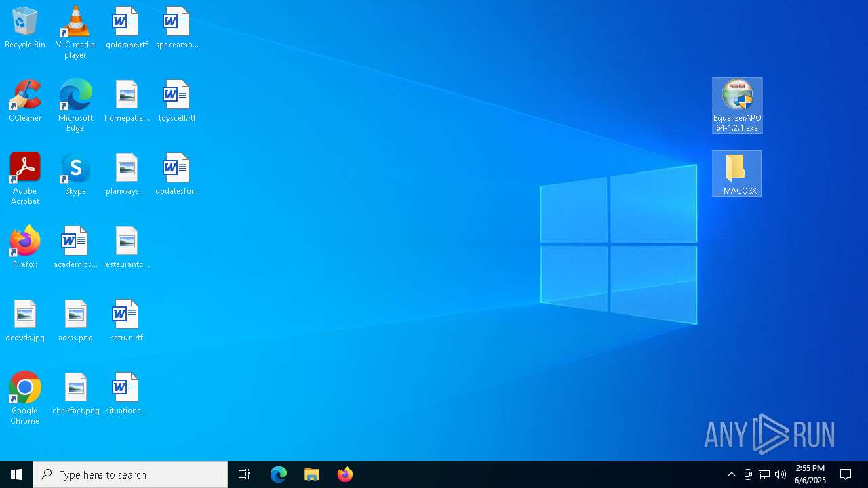The image size is (868, 488).
Task: Open the Action Center notifications icon
Action: [846, 474]
